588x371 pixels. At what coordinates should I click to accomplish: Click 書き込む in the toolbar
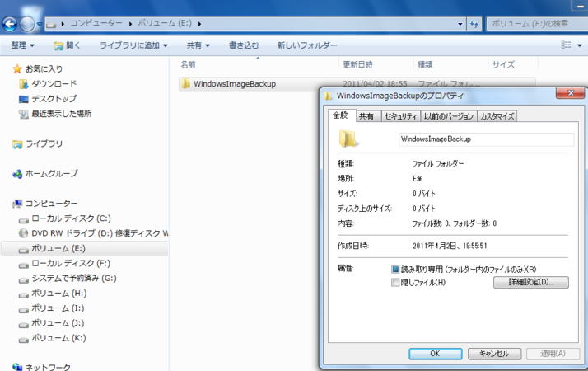tap(244, 45)
